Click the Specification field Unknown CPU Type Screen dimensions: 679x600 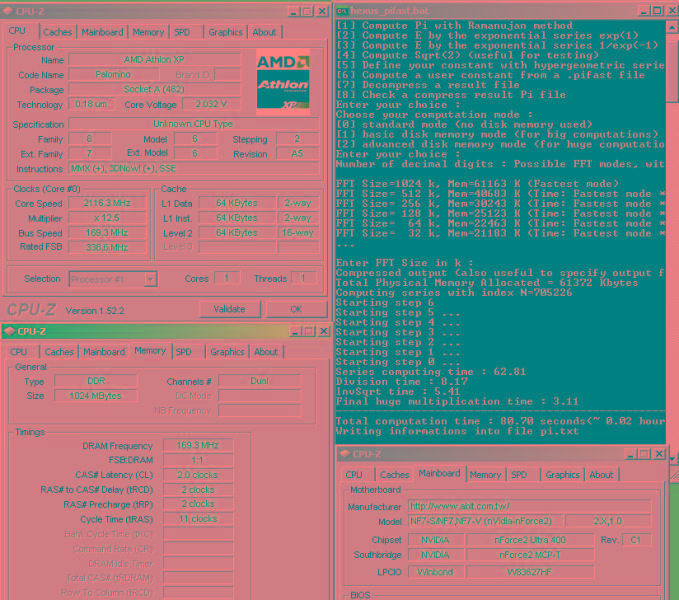click(x=193, y=124)
